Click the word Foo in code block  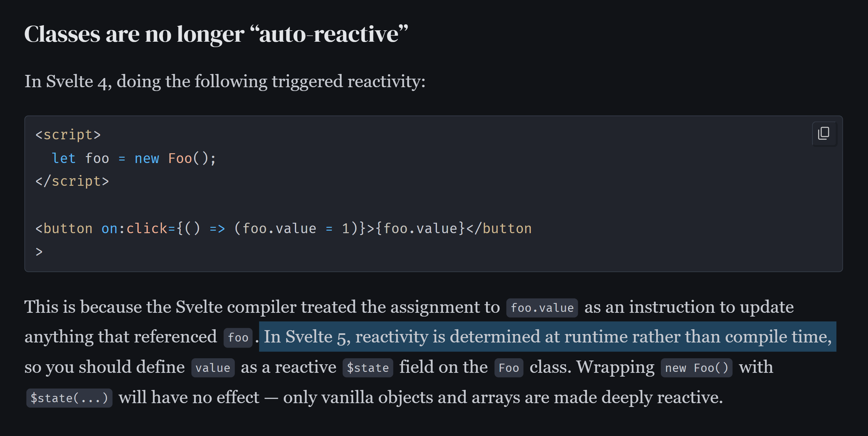click(180, 159)
